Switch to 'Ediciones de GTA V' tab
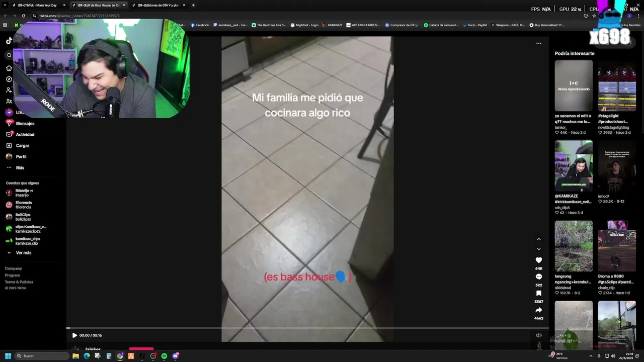The width and height of the screenshot is (644, 362). click(x=158, y=5)
